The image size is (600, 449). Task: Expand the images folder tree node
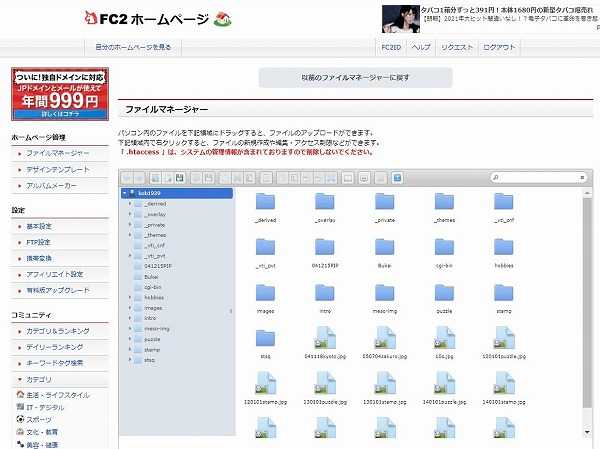pyautogui.click(x=129, y=308)
